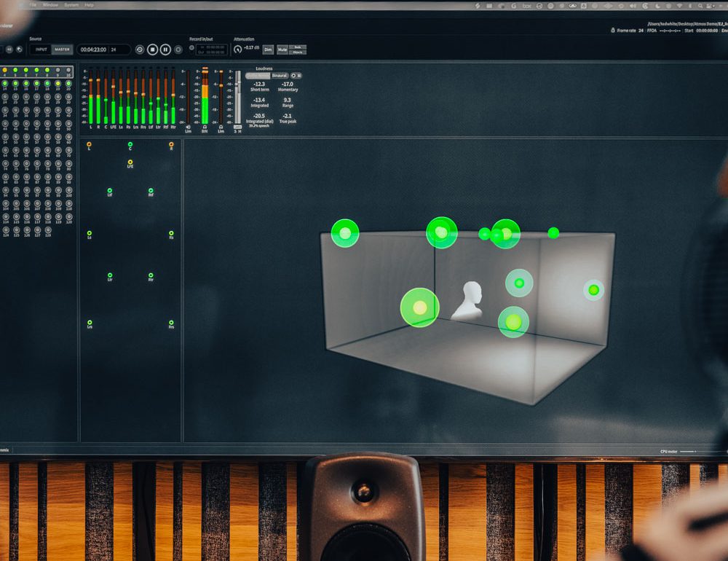Click the stop playback button

coord(152,50)
